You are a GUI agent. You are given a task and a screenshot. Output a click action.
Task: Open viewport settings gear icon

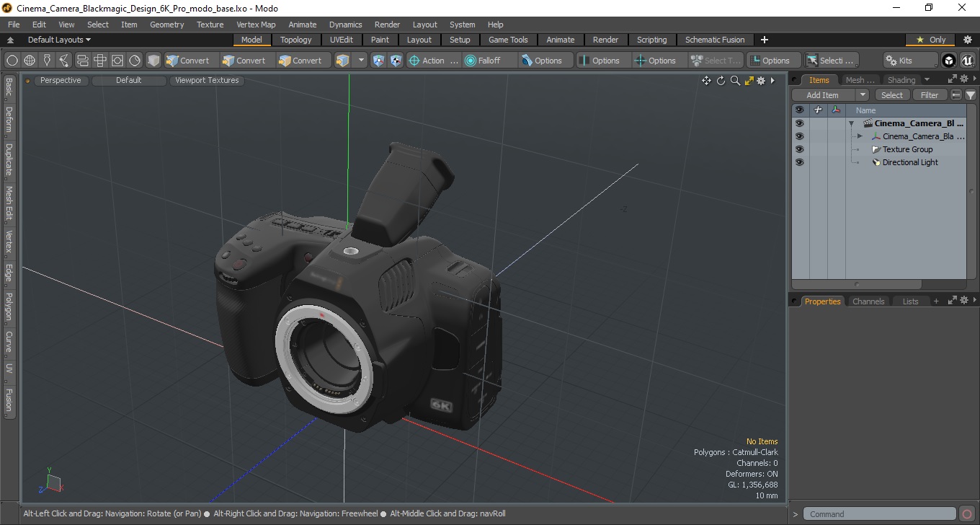click(761, 81)
